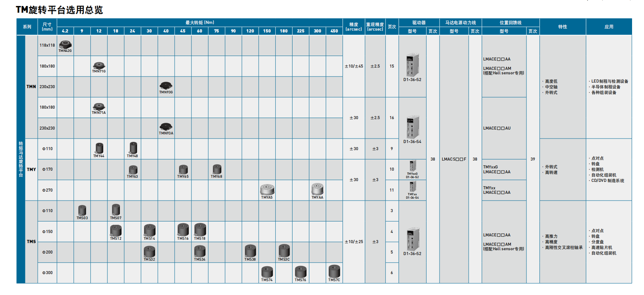Viewport: 644px width, 295px height.
Task: Select the TMN series label
Action: (31, 87)
